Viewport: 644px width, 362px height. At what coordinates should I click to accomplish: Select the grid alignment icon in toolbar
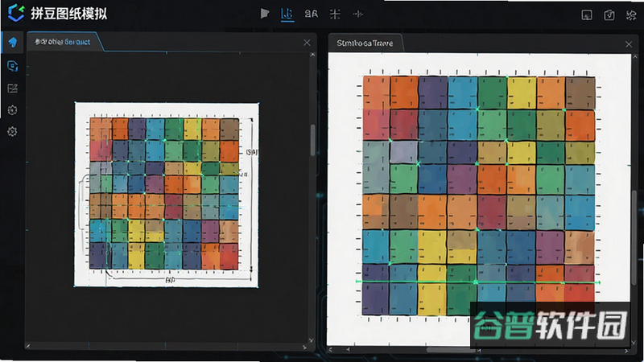click(335, 14)
